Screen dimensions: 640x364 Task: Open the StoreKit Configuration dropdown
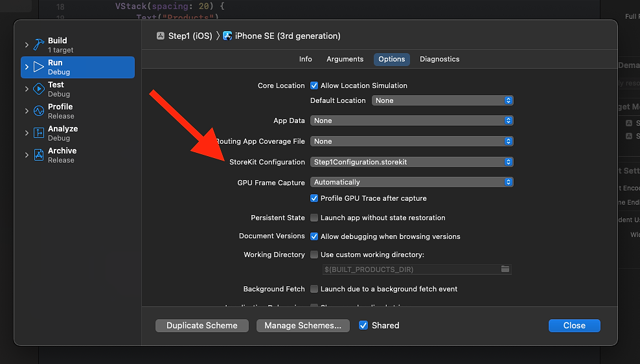412,162
